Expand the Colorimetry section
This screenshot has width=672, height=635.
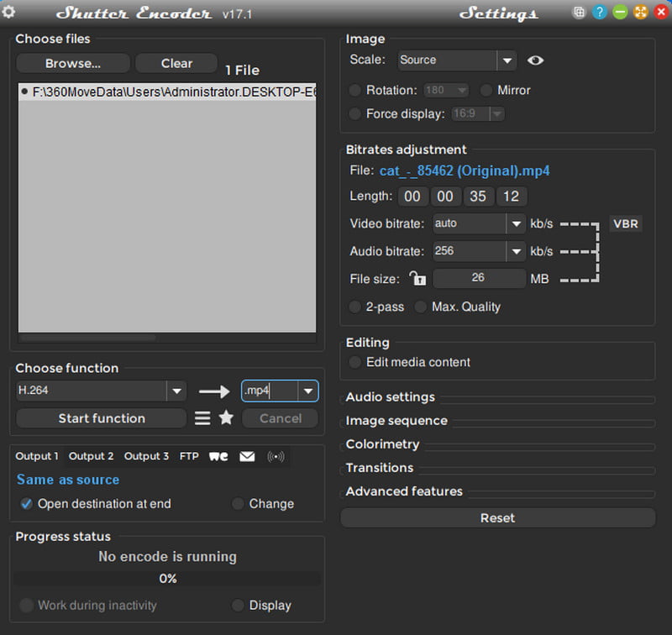(x=382, y=444)
